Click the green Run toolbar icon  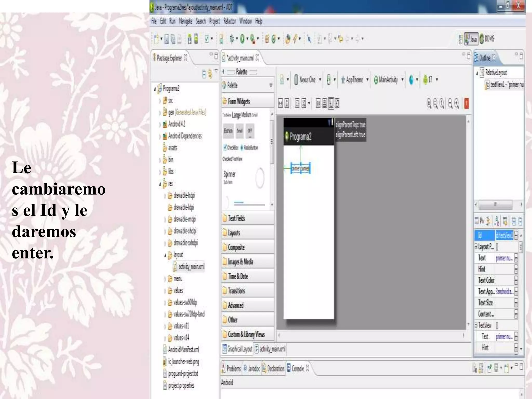tap(242, 39)
